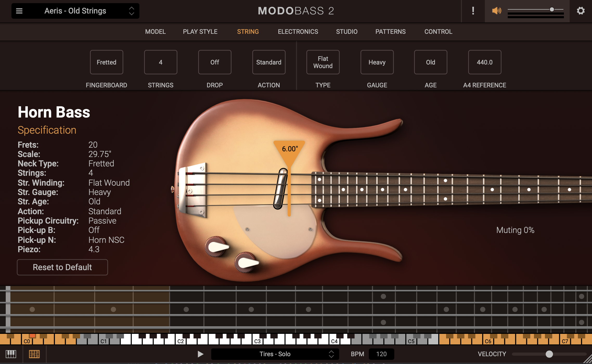Toggle the Drop Off setting
The width and height of the screenshot is (592, 364).
[215, 62]
